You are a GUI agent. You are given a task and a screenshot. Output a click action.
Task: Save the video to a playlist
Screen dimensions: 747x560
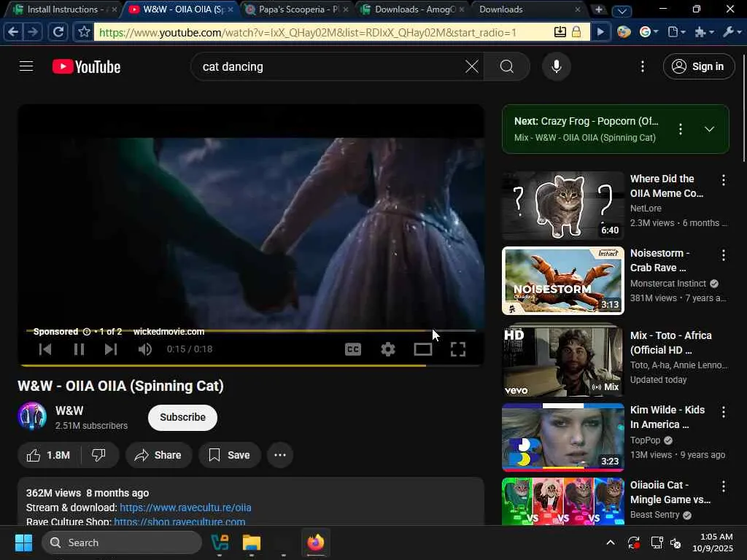point(230,455)
